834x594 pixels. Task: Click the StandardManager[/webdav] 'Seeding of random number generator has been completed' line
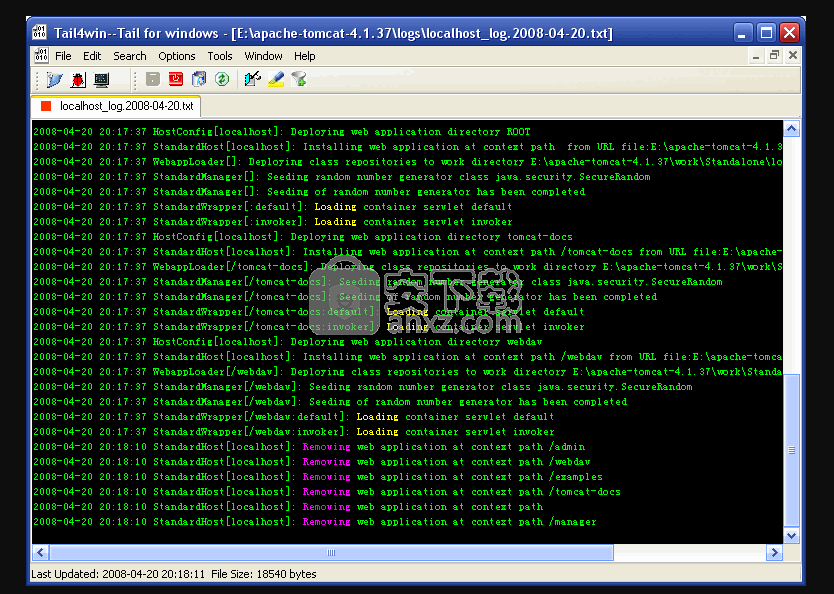coord(330,401)
